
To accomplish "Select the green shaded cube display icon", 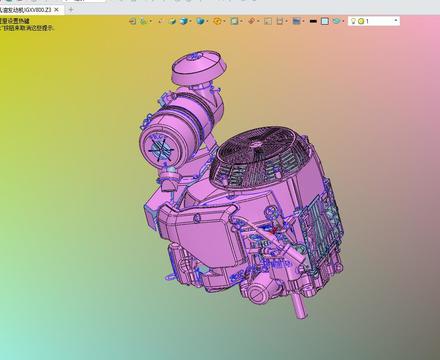I will 172,21.
